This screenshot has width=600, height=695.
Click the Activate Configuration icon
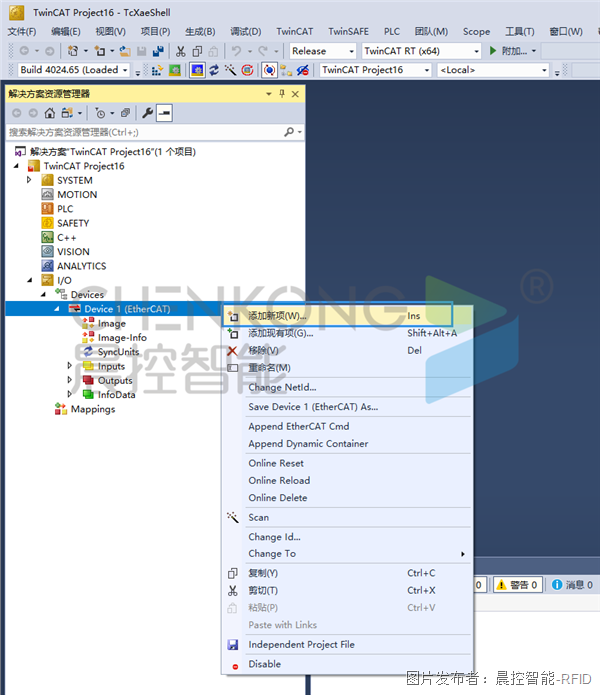[x=156, y=70]
